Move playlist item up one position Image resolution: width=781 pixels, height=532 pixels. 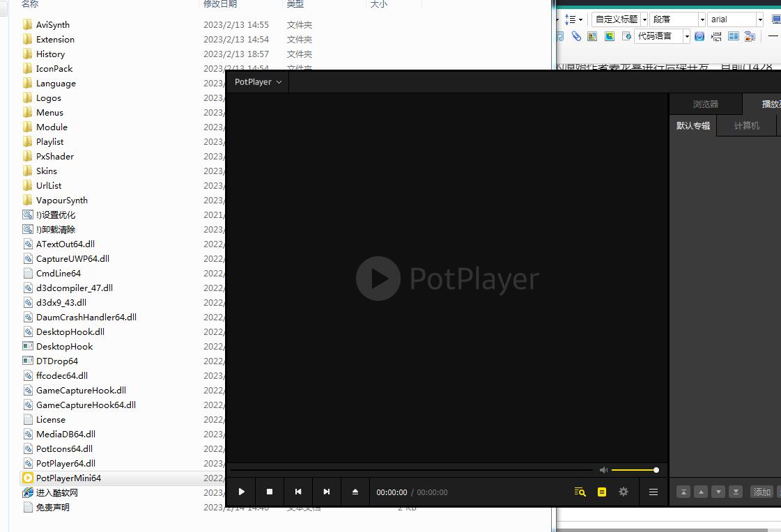[701, 492]
